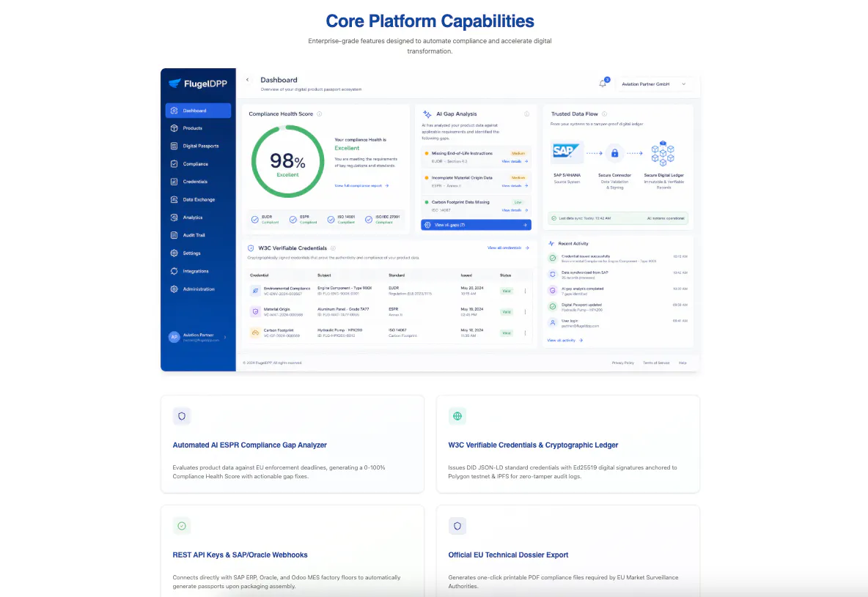Click the Secure Digital Ledger cubes icon
Screen dimensions: 868x597
click(x=663, y=153)
